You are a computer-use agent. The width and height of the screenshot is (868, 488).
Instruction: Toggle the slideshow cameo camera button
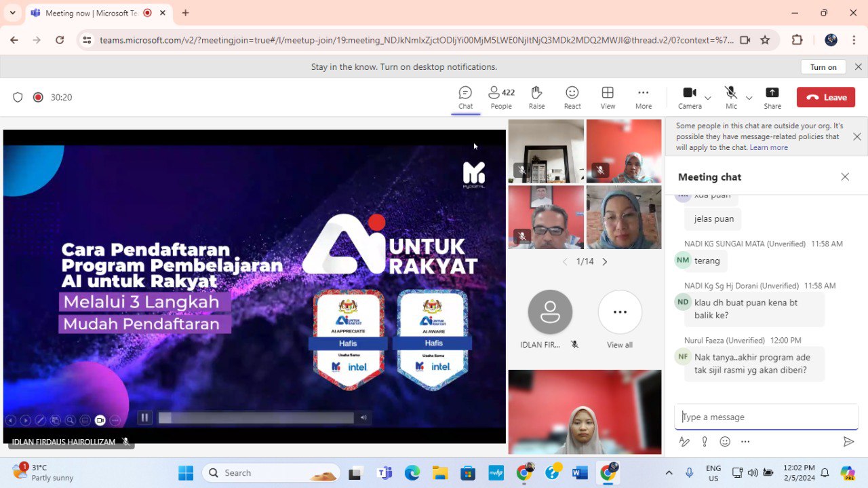[100, 420]
